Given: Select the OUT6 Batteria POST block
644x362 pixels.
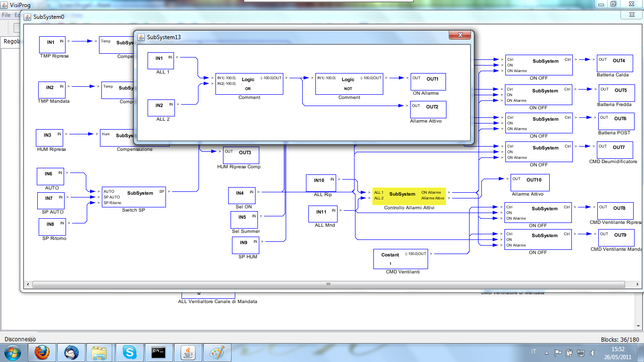Looking at the screenshot, I should pyautogui.click(x=616, y=121).
